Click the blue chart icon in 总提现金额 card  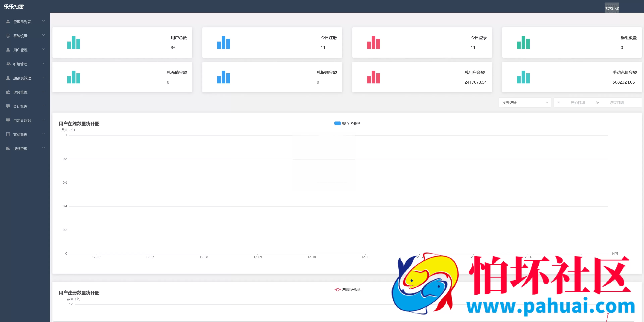(224, 77)
